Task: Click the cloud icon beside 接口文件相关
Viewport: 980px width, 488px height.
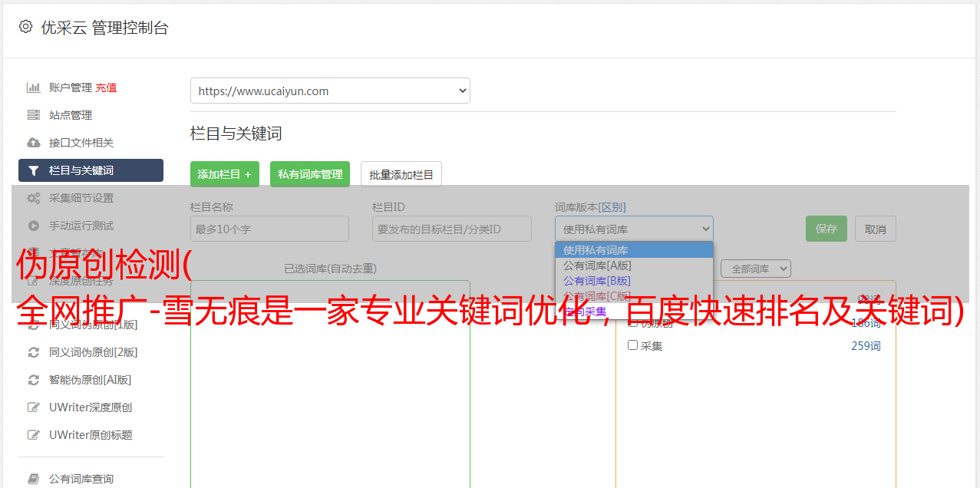Action: tap(33, 143)
